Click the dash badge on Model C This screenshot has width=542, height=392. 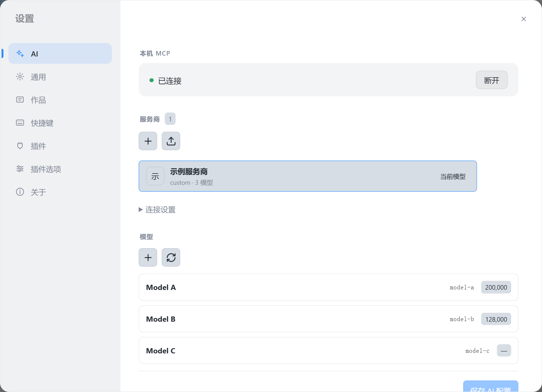click(504, 351)
